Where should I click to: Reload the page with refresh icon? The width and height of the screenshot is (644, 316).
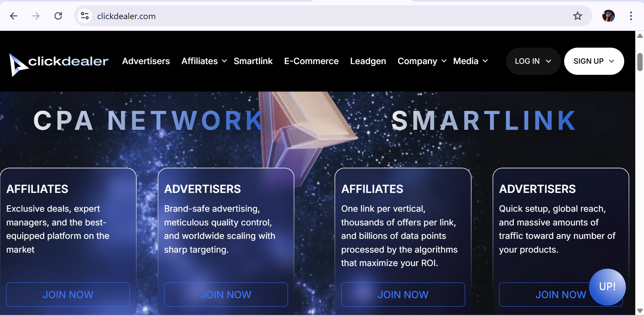point(58,16)
